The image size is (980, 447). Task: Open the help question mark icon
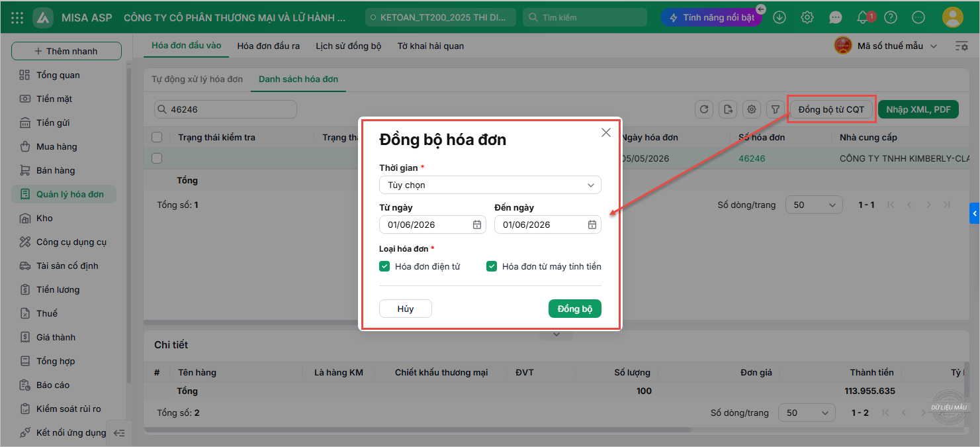[x=891, y=18]
